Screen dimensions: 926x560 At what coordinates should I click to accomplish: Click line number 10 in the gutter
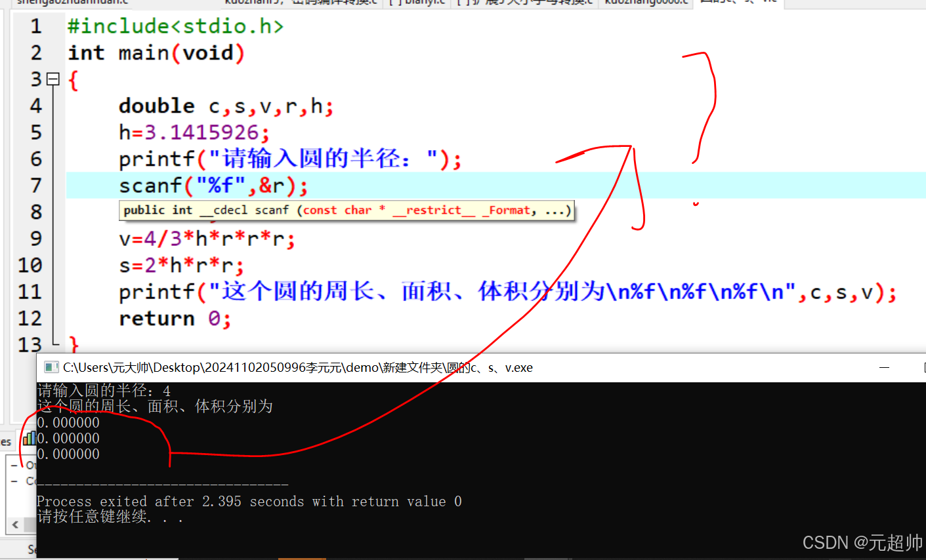coord(30,265)
